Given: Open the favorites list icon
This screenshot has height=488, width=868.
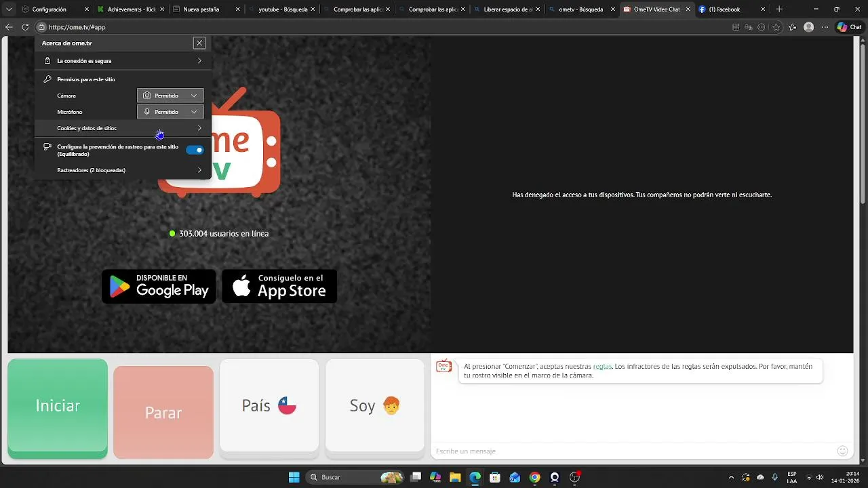Looking at the screenshot, I should pyautogui.click(x=792, y=27).
